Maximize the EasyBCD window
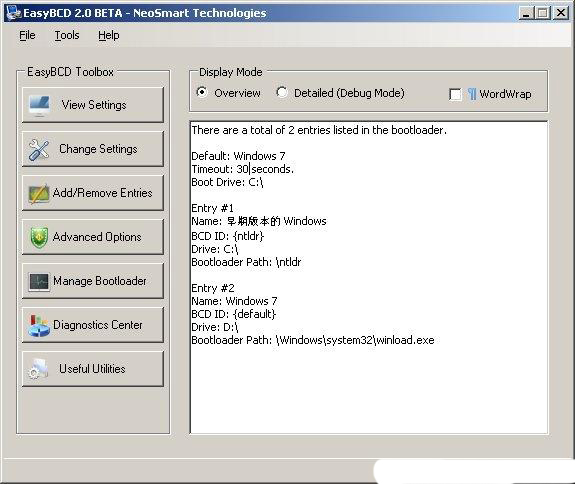575x484 pixels. click(543, 13)
